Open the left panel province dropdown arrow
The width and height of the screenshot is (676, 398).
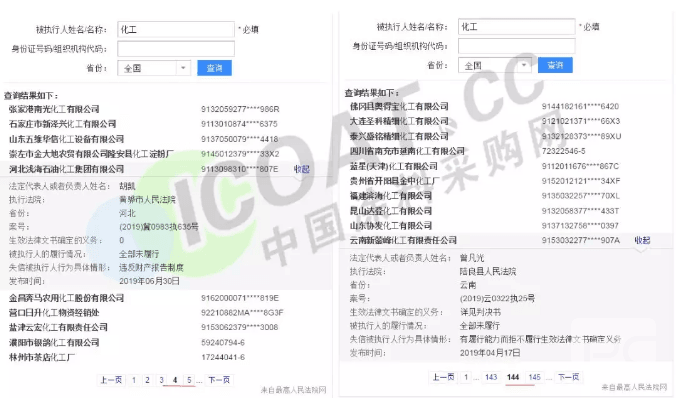click(x=183, y=68)
